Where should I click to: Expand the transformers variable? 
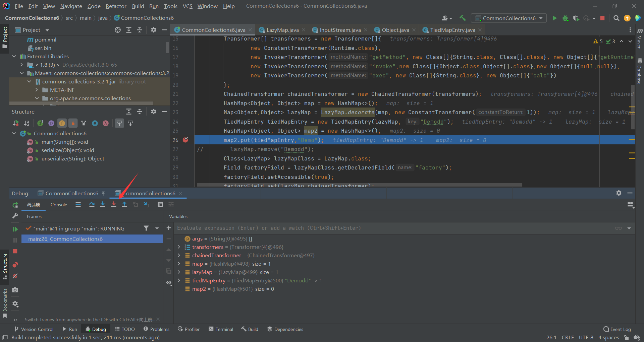pos(179,247)
